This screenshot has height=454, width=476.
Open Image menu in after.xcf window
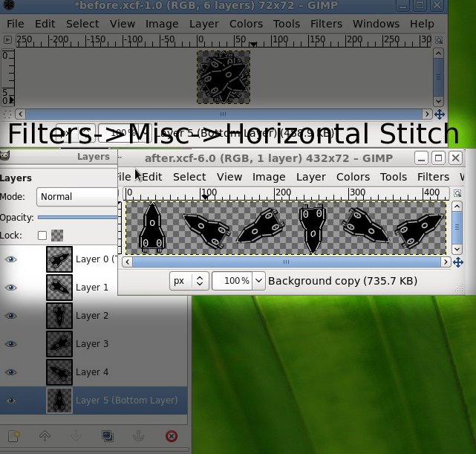269,177
